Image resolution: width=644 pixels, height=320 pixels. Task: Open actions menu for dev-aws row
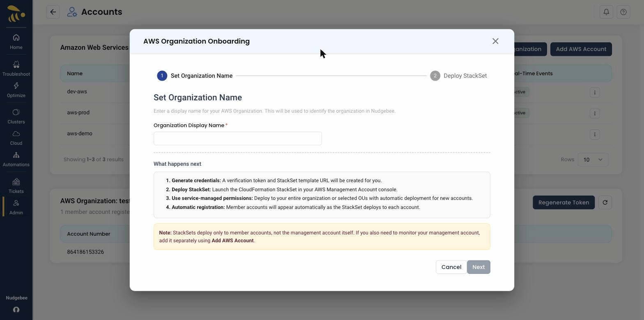click(595, 92)
